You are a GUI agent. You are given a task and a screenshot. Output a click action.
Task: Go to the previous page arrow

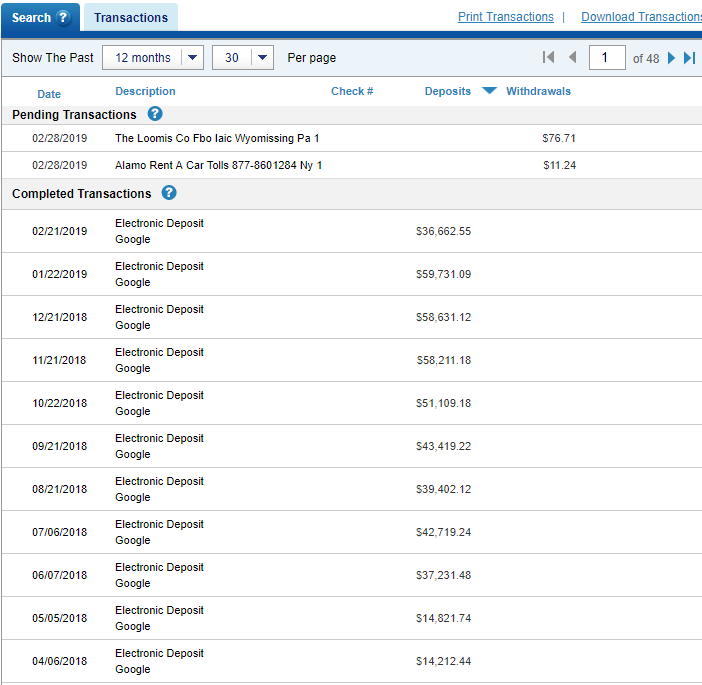coord(572,57)
